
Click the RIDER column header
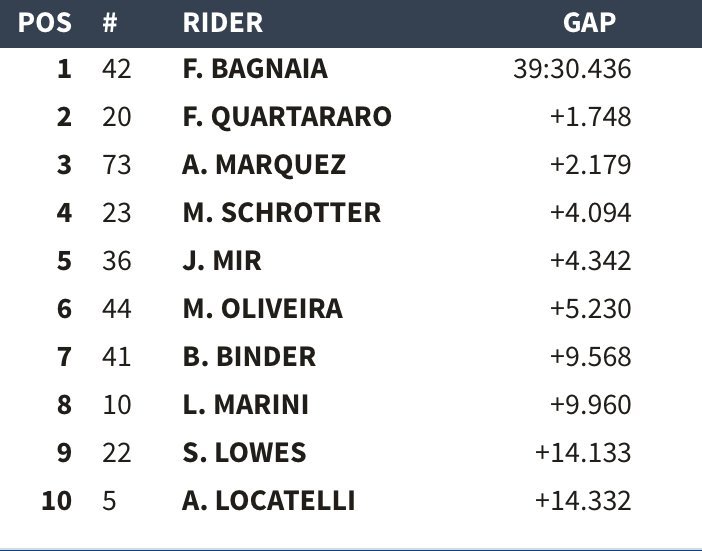pos(223,22)
